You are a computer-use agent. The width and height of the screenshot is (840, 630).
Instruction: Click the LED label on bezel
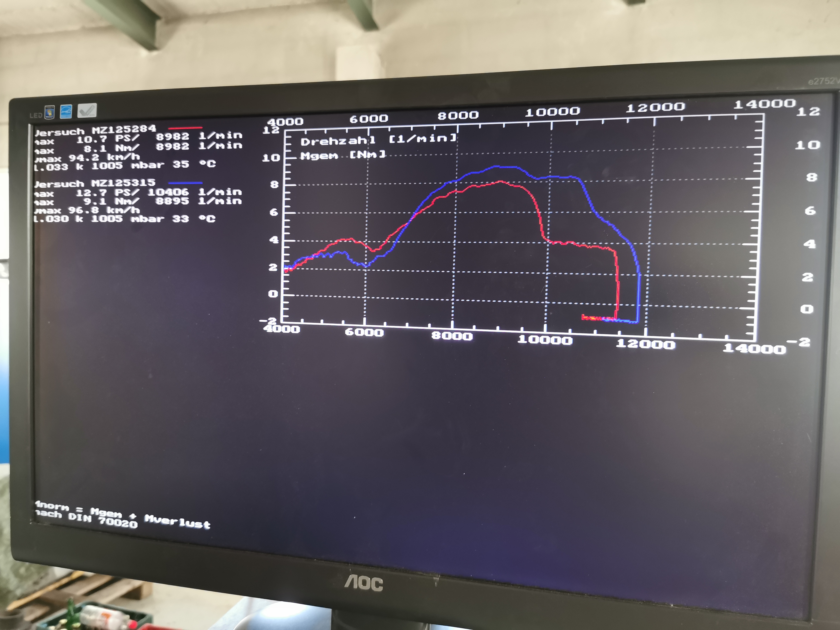pyautogui.click(x=36, y=115)
